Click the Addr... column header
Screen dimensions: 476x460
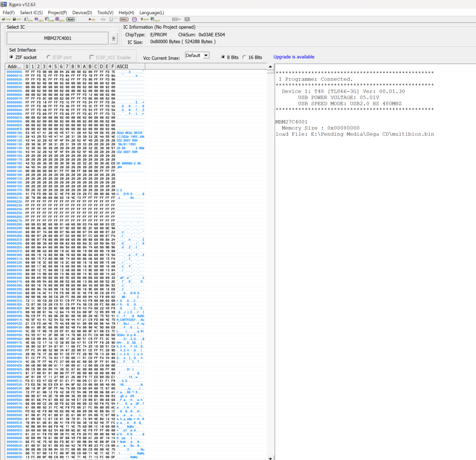[14, 66]
